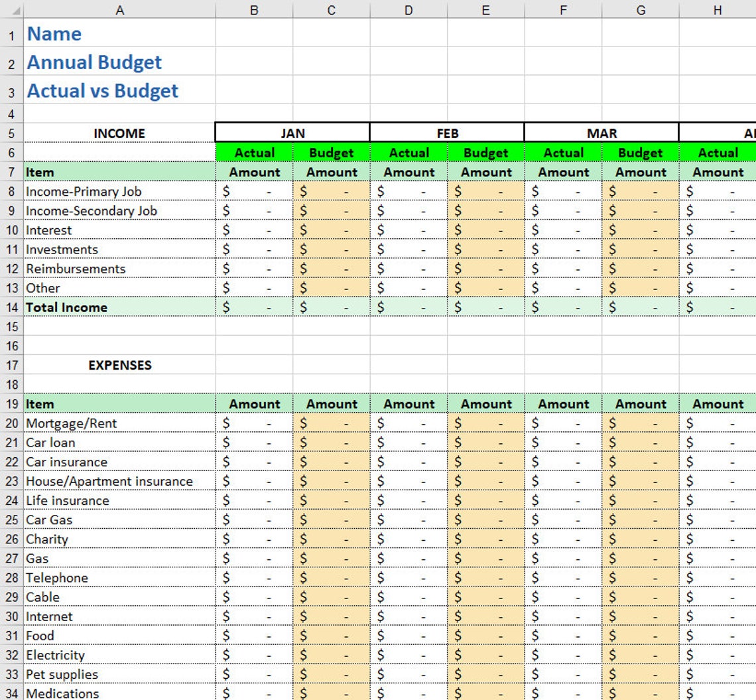Select the INCOME heading cell
The height and width of the screenshot is (700, 756).
click(x=119, y=133)
